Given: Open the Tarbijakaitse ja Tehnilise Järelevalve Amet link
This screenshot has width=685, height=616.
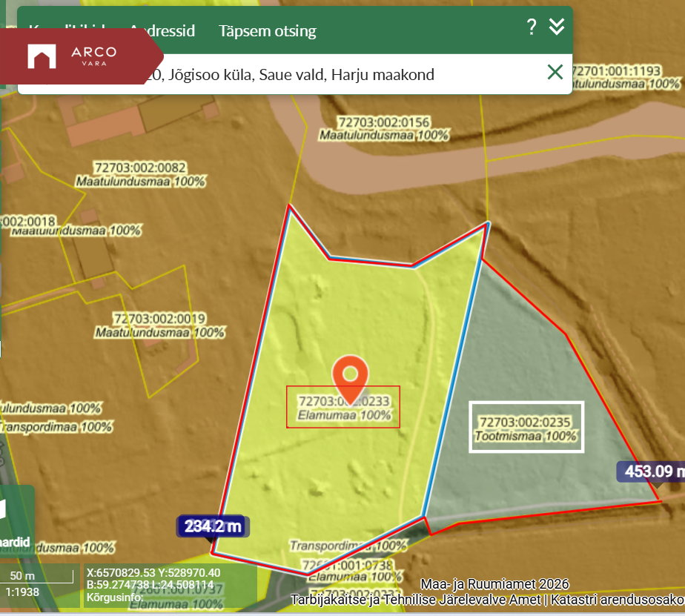Looking at the screenshot, I should point(415,600).
